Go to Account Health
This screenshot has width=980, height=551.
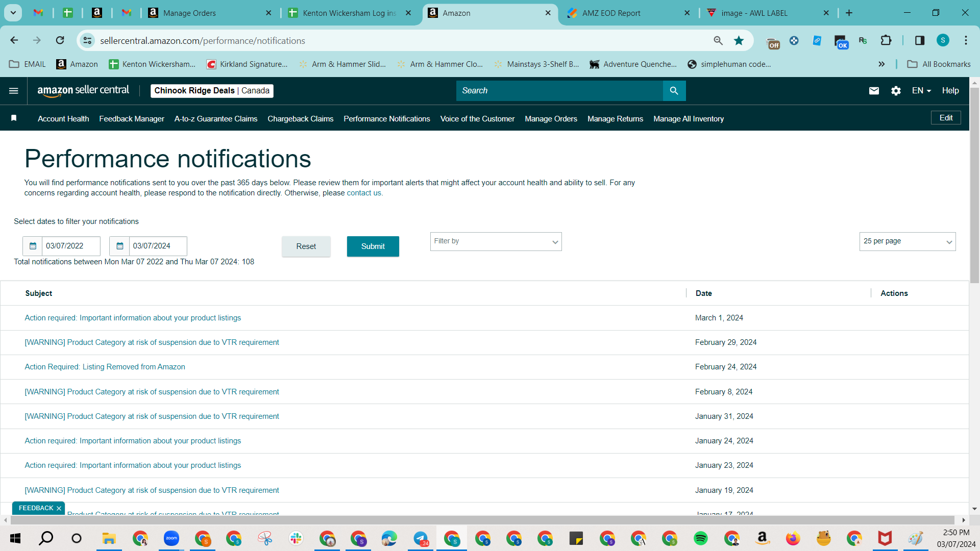[x=63, y=119]
